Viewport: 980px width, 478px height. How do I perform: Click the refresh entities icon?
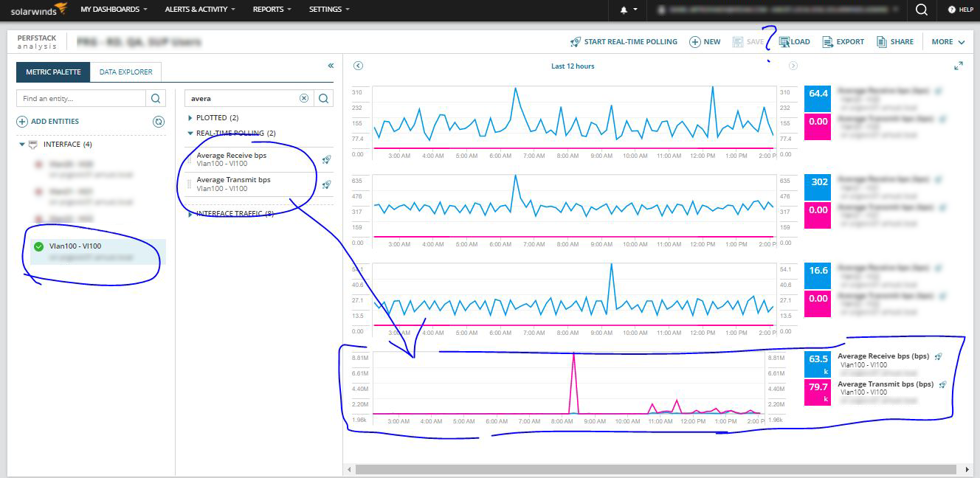click(158, 122)
